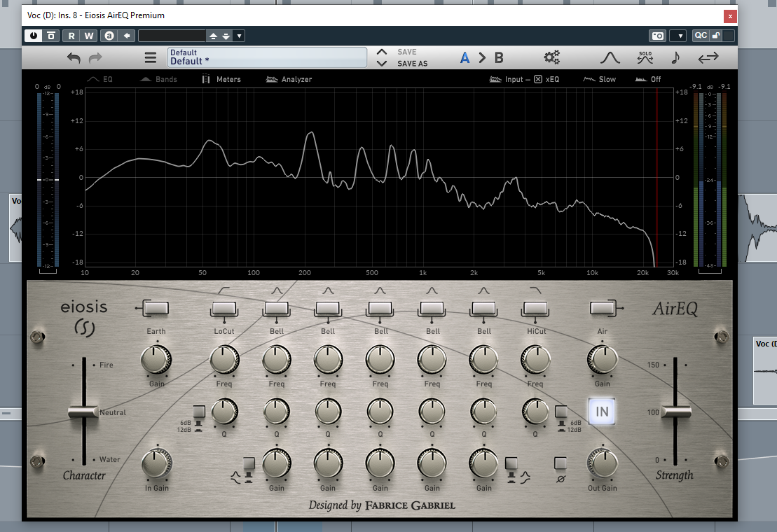Click the In Gain knob

(156, 464)
